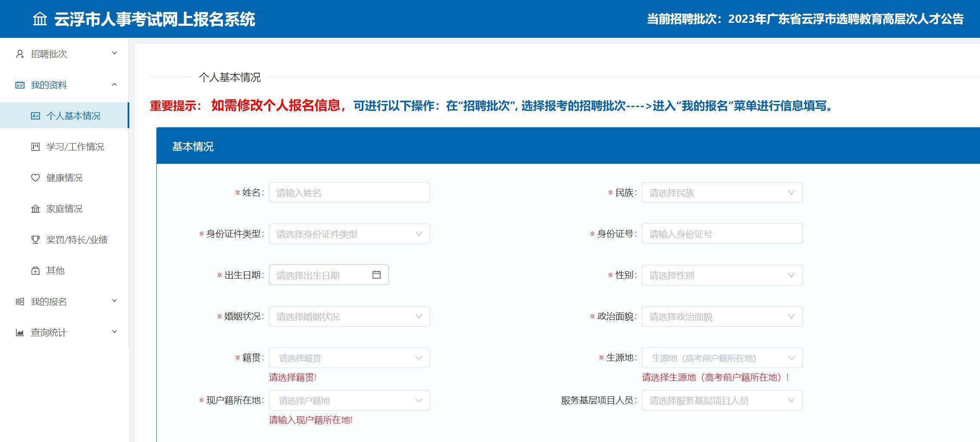
Task: Click the heart icon for 健康情况
Action: 35,178
